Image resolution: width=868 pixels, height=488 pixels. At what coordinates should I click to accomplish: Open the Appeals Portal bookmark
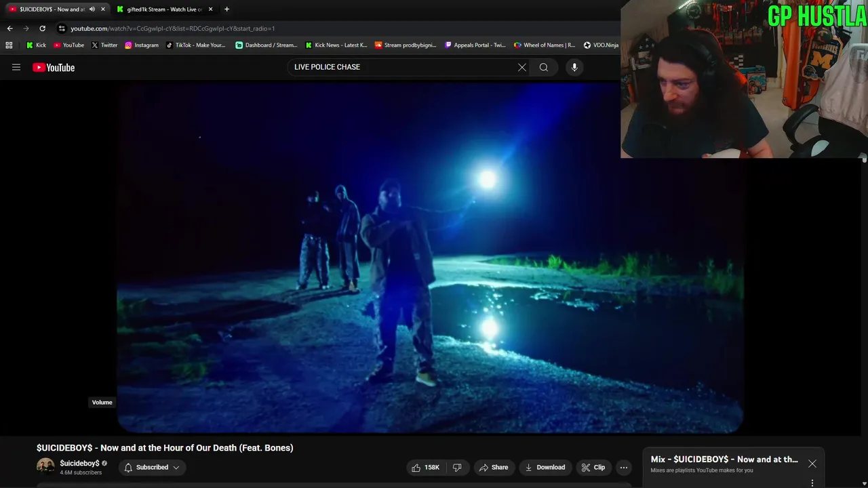[x=475, y=45]
